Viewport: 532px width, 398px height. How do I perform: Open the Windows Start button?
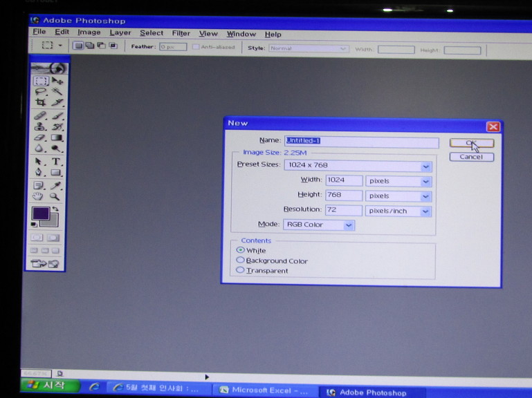coord(50,385)
